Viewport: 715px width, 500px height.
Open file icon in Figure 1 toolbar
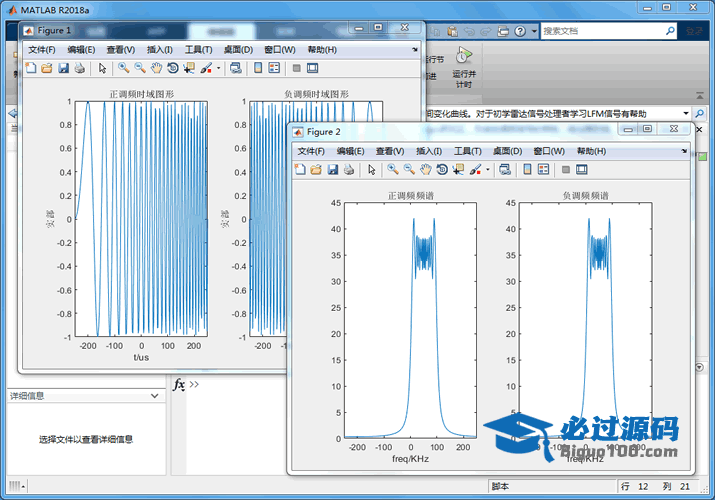47,68
